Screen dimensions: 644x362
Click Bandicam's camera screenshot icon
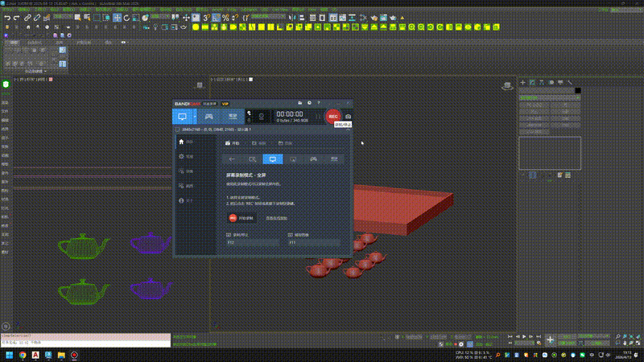tap(349, 116)
